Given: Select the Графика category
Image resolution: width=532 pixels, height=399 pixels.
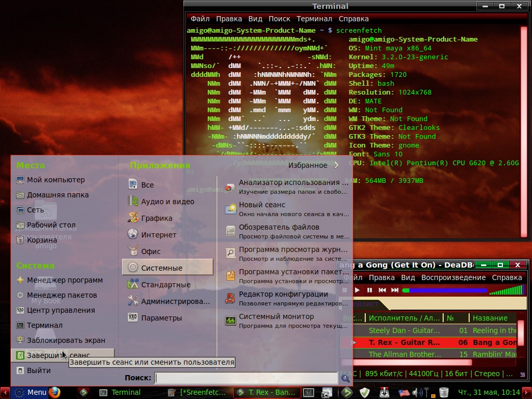Looking at the screenshot, I should 150,218.
